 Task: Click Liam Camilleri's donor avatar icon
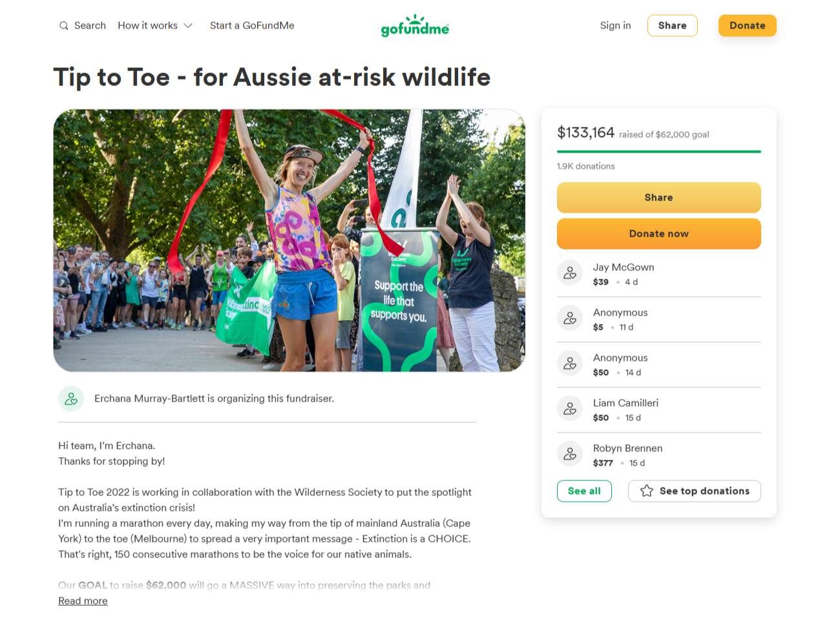(570, 409)
